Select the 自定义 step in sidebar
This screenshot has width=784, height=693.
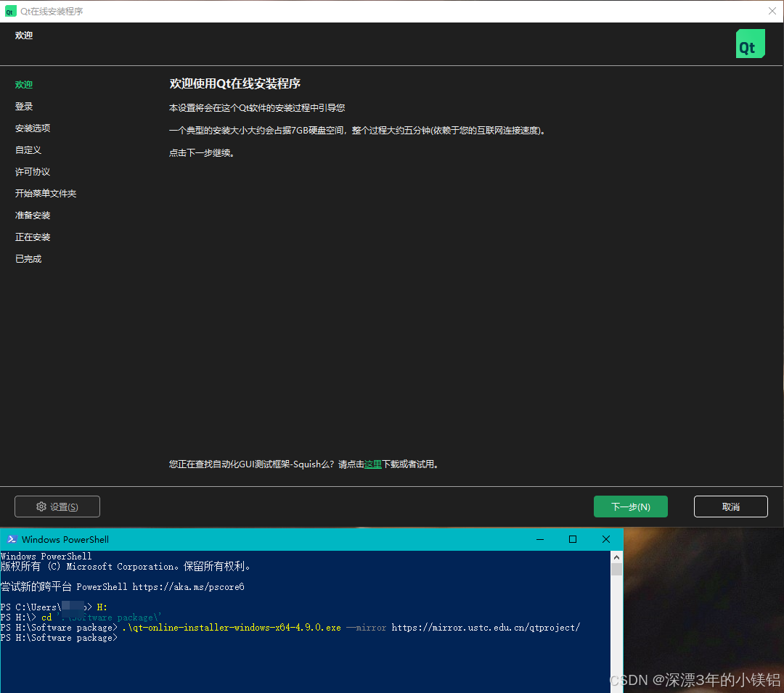[x=28, y=150]
